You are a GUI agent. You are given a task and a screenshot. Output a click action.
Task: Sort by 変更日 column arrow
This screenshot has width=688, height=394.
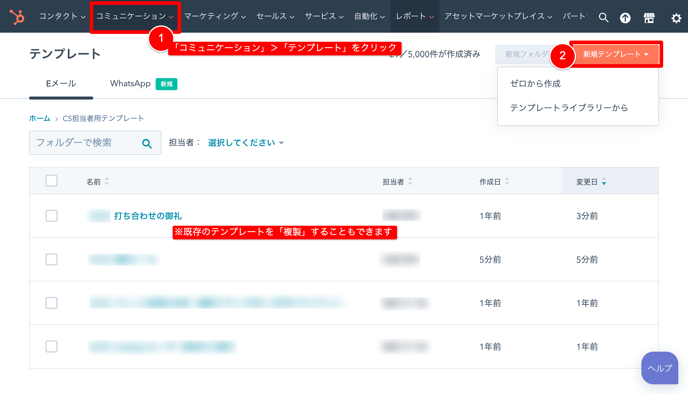(x=604, y=182)
